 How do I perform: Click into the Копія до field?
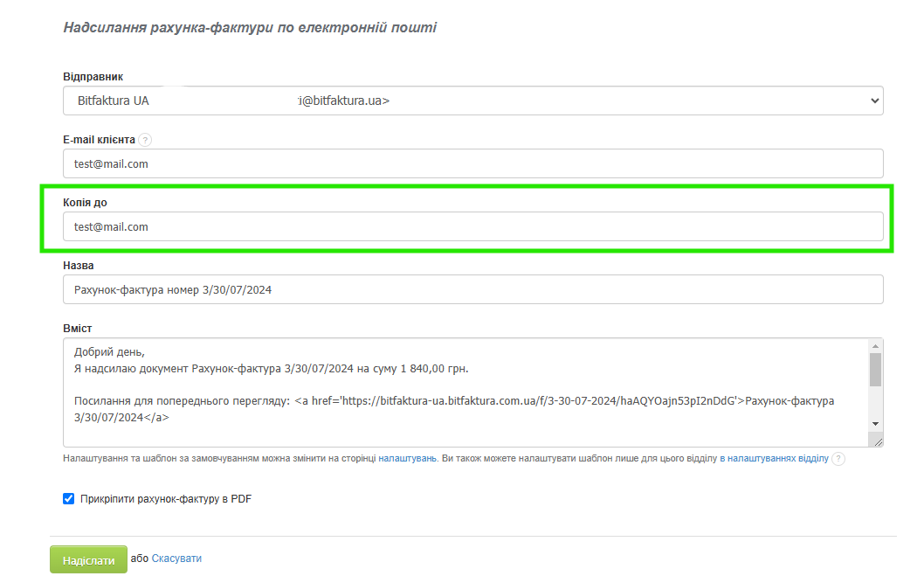coord(472,226)
